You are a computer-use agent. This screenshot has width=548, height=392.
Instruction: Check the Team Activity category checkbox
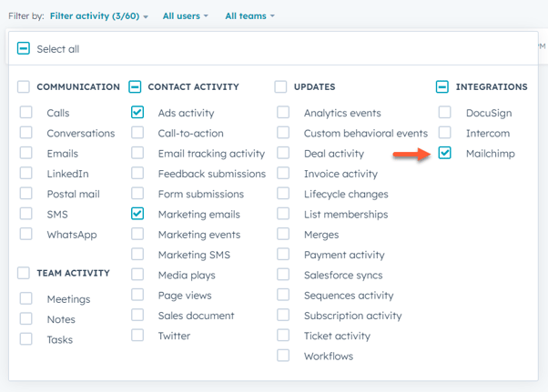[24, 273]
